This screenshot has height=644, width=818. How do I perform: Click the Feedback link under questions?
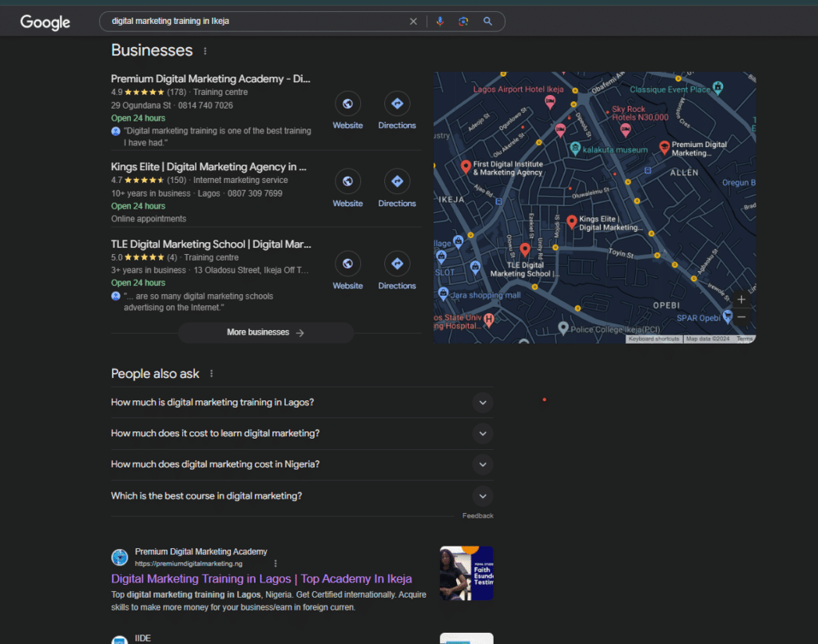click(x=478, y=515)
